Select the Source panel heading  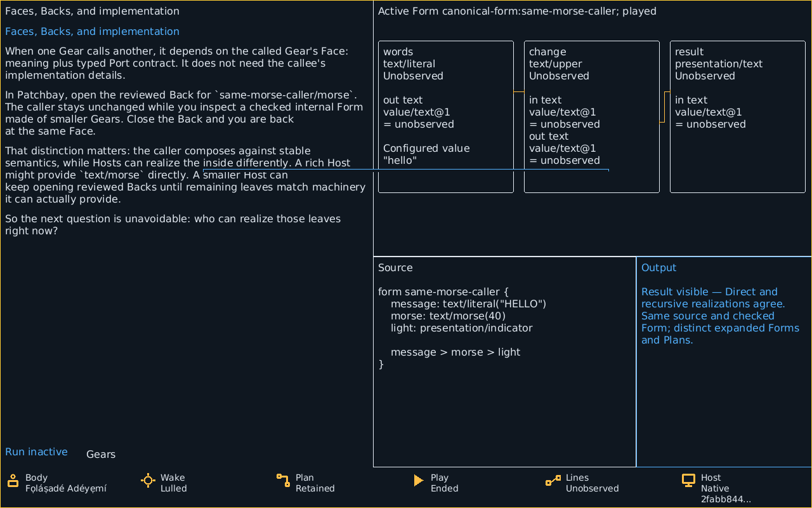[x=395, y=268]
